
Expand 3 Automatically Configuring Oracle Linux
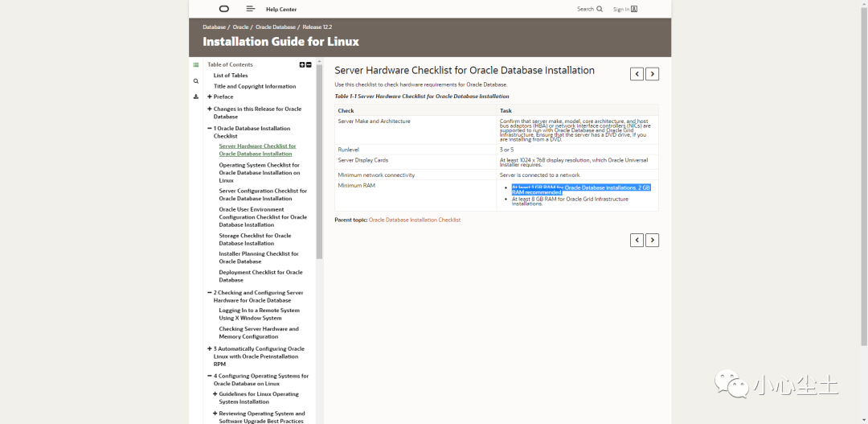(x=210, y=348)
